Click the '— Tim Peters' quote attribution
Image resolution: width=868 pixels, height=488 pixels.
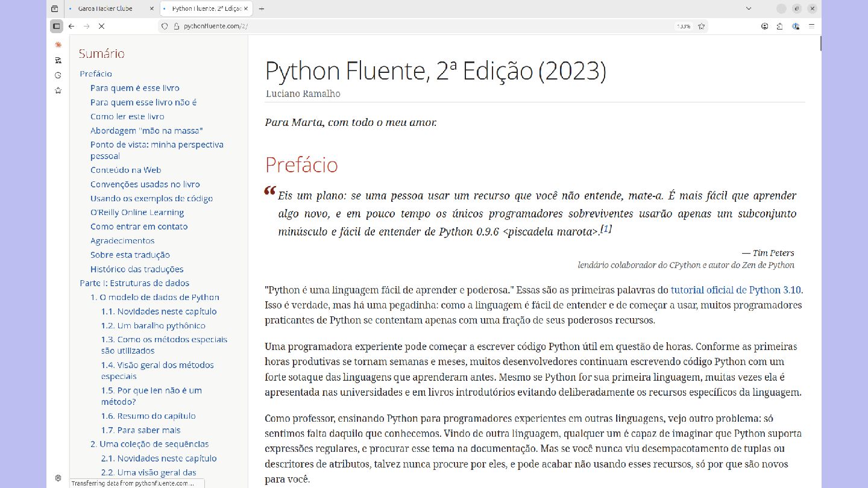[x=768, y=253]
